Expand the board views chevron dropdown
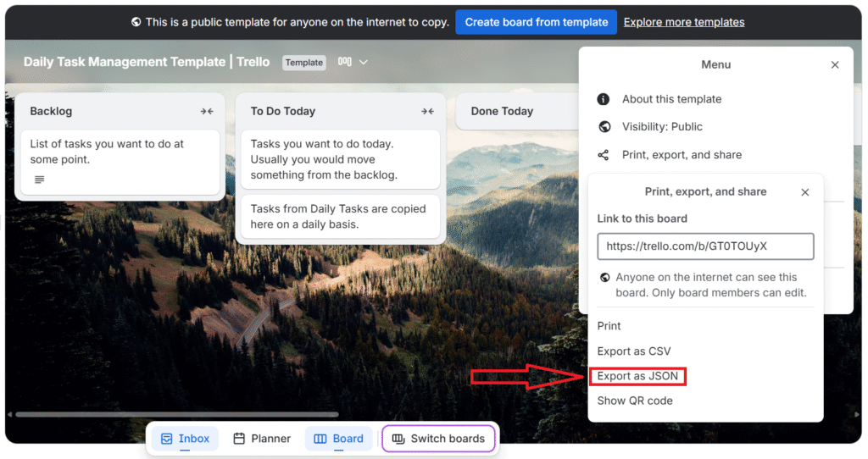The width and height of the screenshot is (868, 459). (363, 62)
